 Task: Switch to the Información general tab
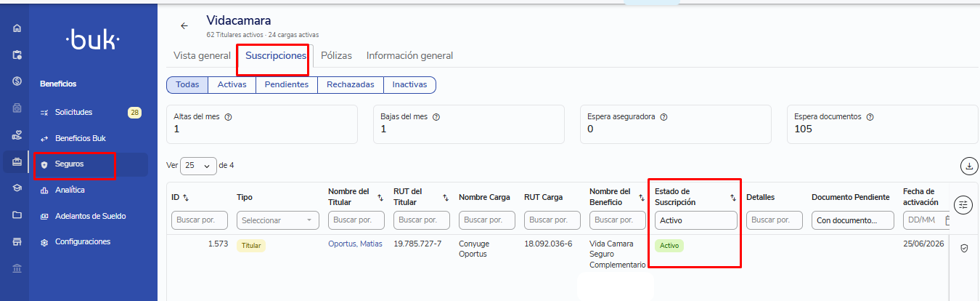coord(409,55)
